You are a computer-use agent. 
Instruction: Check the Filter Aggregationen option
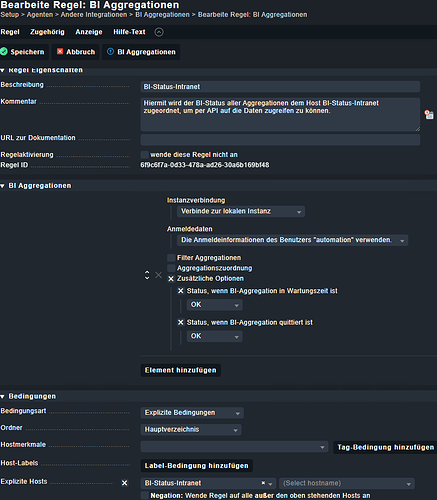[x=171, y=258]
